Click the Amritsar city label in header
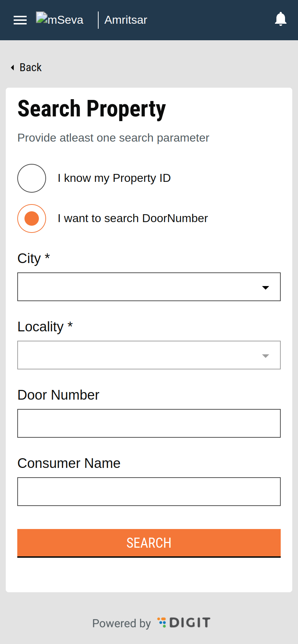298x644 pixels. [126, 20]
